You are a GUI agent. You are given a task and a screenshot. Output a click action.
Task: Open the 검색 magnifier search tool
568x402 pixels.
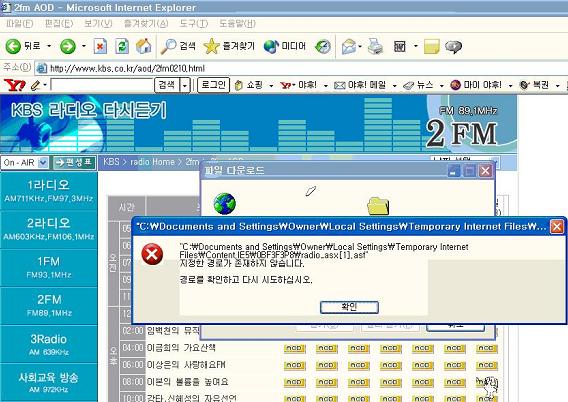coord(178,46)
